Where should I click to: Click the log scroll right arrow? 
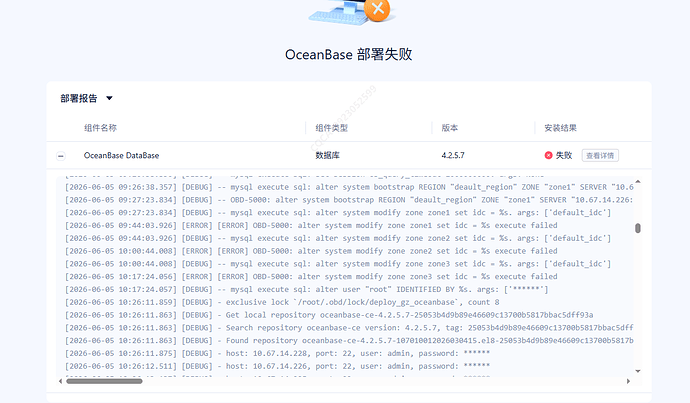click(x=628, y=381)
